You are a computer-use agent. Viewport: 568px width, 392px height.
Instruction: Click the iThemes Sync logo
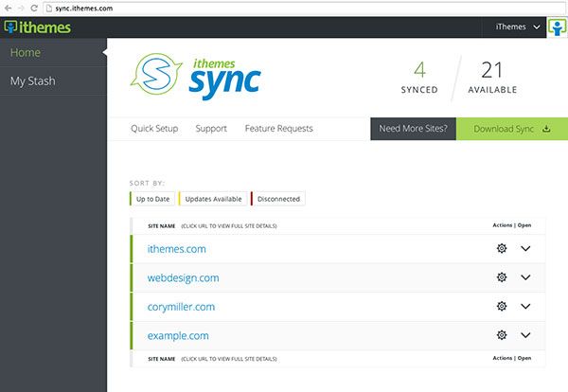click(196, 76)
